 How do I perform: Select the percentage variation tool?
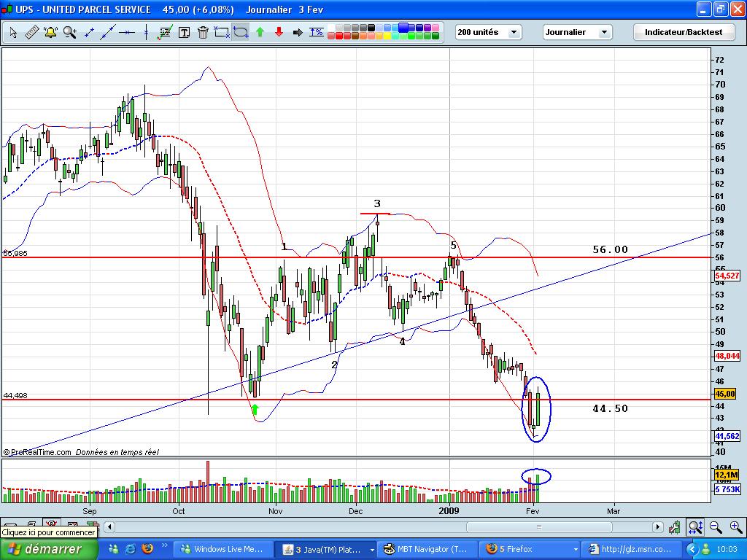[x=317, y=32]
